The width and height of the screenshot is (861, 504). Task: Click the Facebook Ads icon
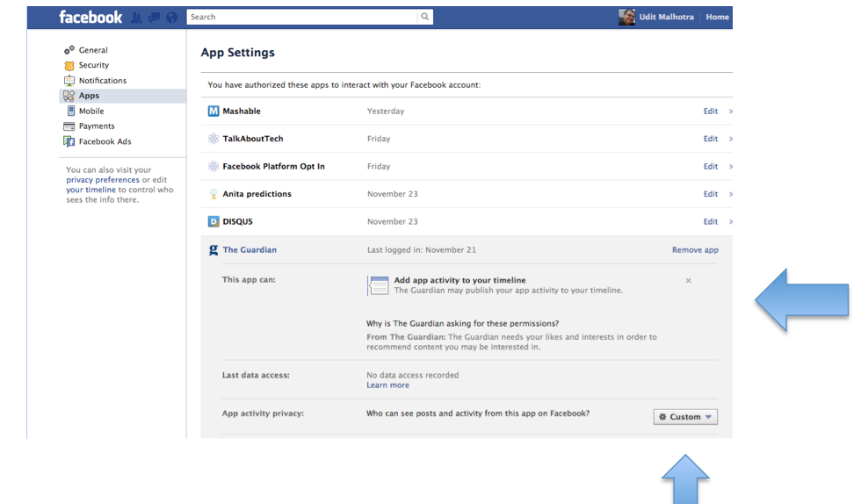point(69,141)
